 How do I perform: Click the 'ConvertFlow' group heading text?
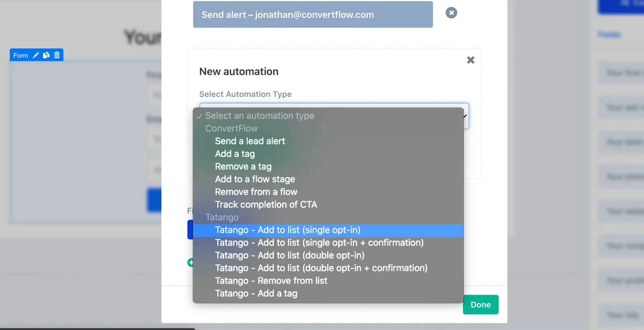click(231, 129)
